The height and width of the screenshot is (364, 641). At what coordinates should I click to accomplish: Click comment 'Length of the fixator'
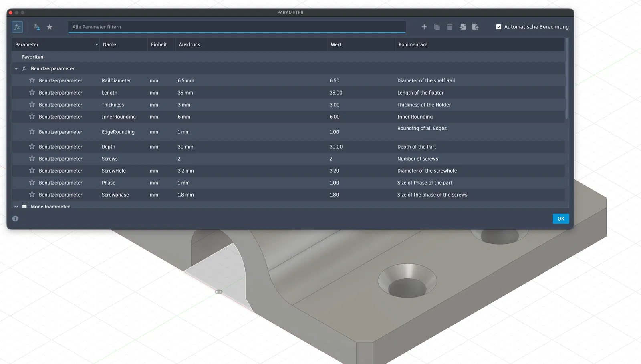[421, 93]
